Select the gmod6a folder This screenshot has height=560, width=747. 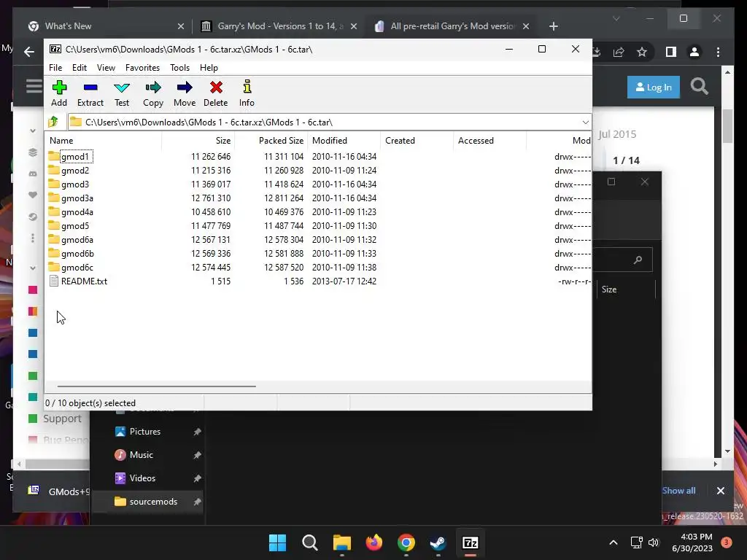(77, 239)
